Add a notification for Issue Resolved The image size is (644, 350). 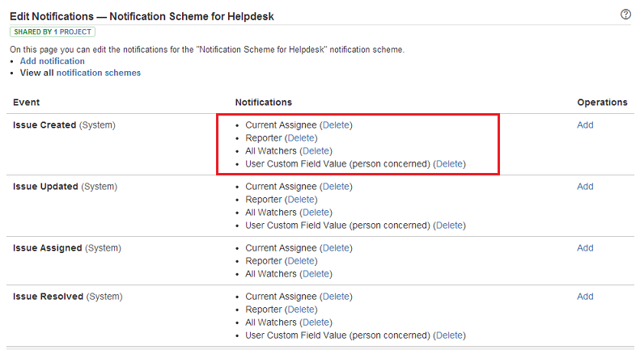585,297
